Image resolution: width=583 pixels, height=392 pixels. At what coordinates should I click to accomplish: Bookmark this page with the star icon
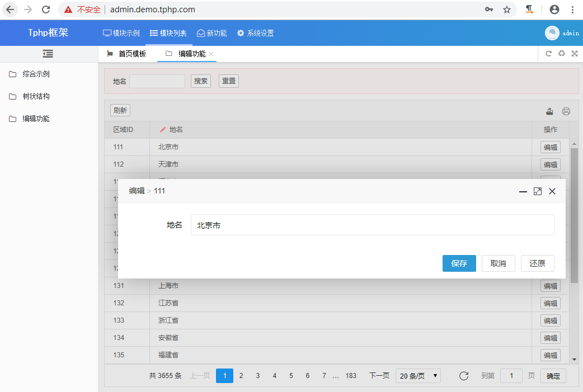[x=507, y=10]
